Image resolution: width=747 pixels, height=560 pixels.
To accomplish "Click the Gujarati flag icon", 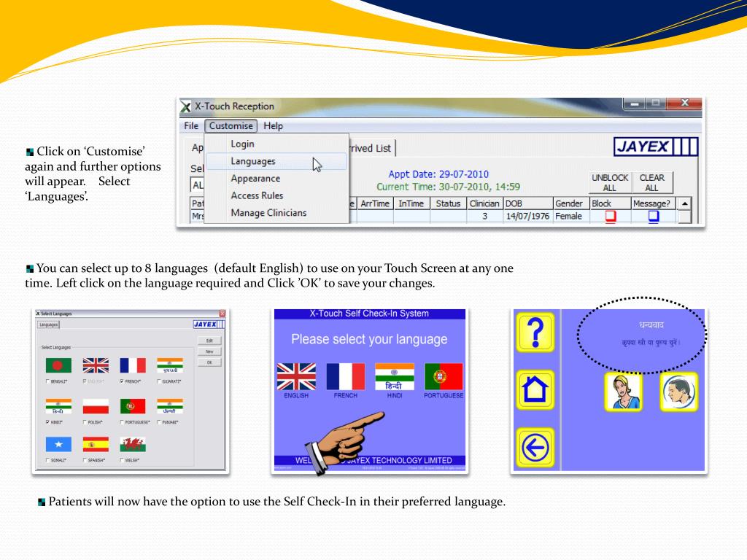I will point(170,365).
